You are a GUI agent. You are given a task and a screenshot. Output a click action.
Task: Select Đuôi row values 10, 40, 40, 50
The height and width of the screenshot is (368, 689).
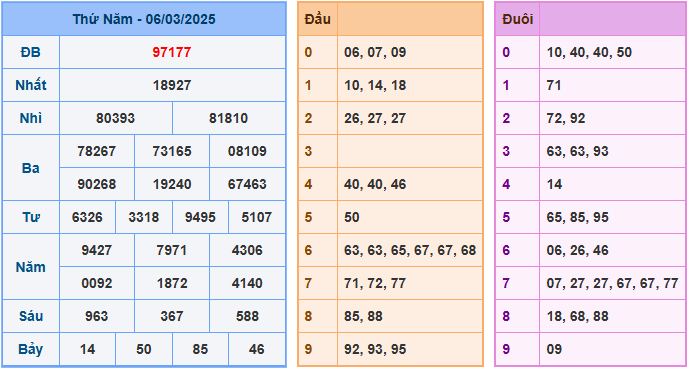click(589, 52)
